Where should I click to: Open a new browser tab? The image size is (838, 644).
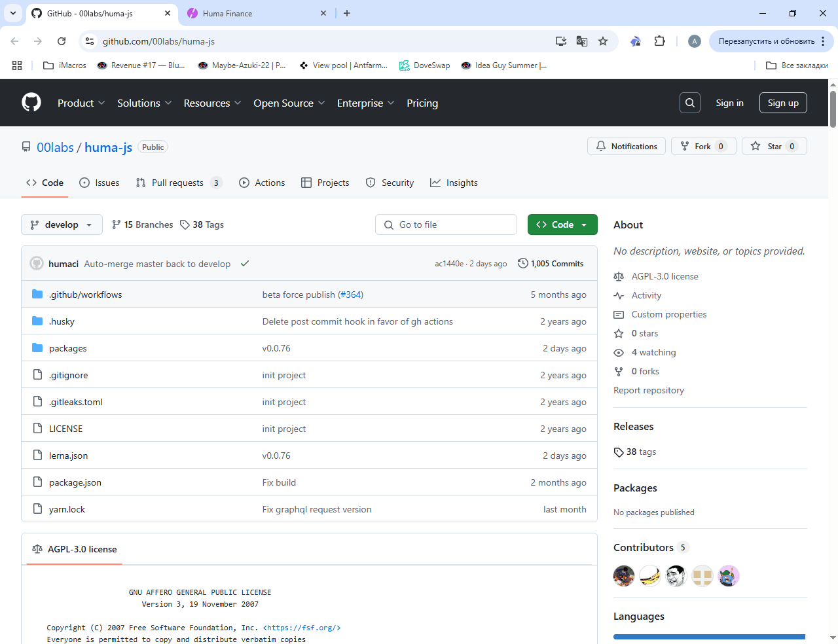pyautogui.click(x=347, y=13)
